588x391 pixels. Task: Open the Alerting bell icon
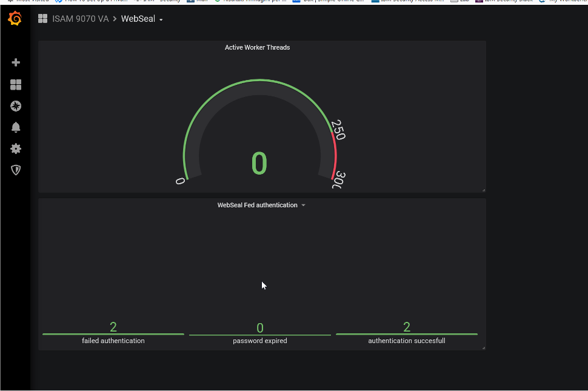click(x=16, y=127)
